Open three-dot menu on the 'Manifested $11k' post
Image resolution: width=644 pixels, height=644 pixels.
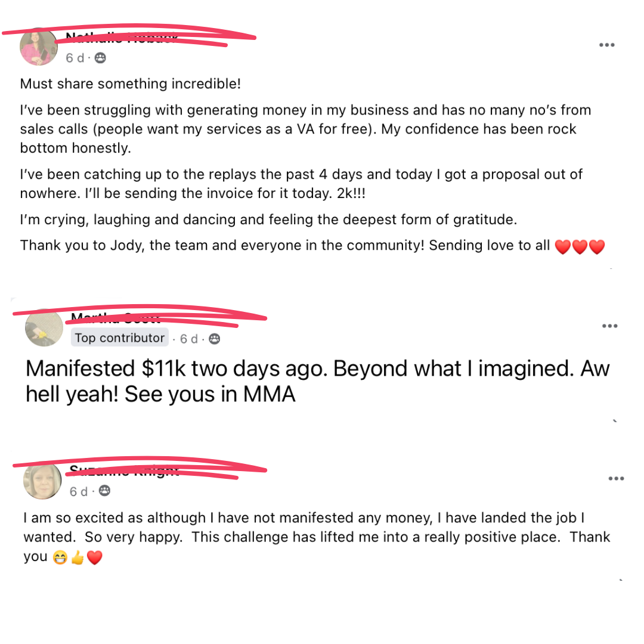[x=609, y=326]
